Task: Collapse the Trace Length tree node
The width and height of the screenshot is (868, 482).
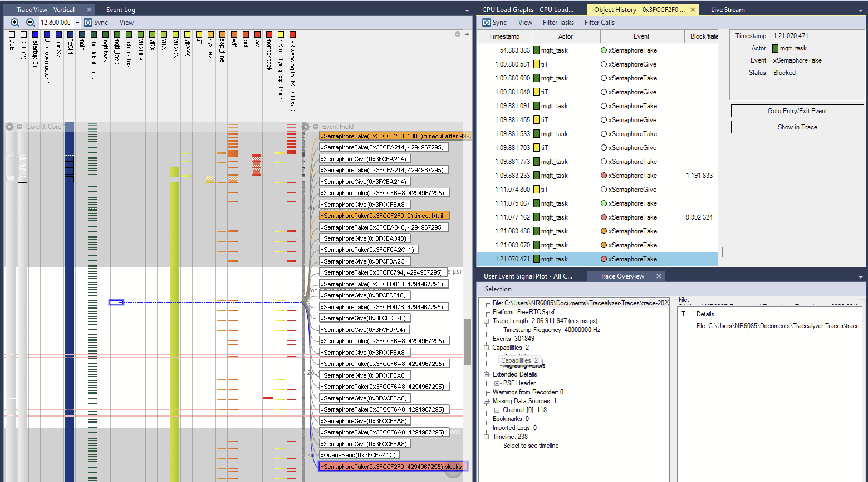Action: pos(486,321)
